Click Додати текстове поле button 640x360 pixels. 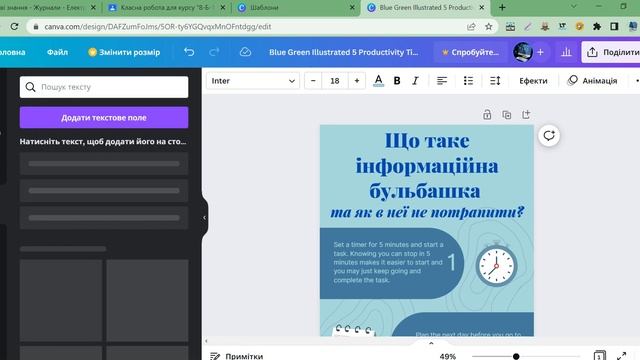[104, 118]
